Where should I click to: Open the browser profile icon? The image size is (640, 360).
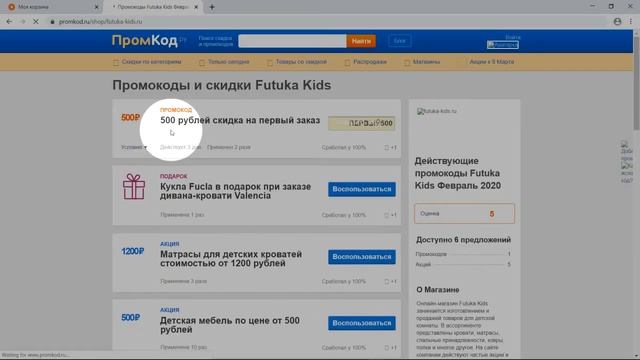(617, 22)
